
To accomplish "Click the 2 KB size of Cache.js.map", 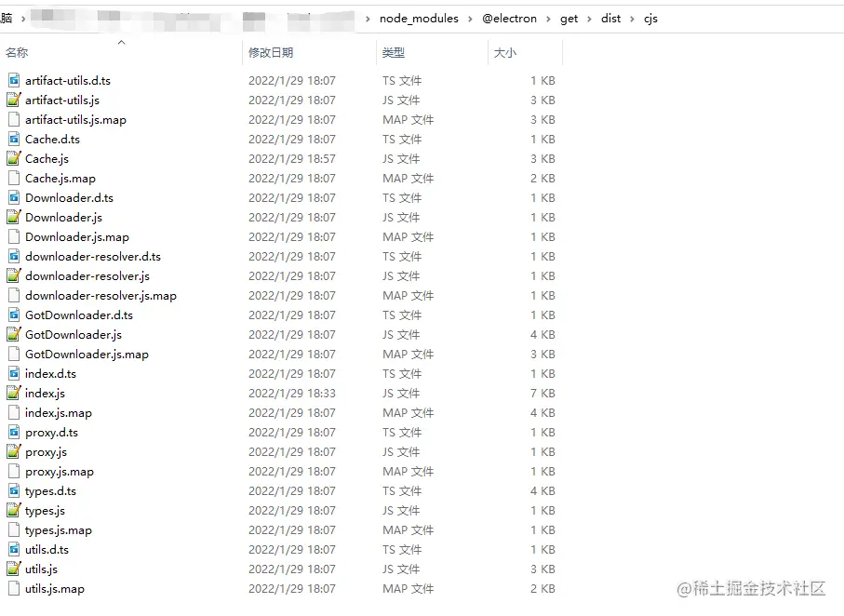I will coord(543,179).
